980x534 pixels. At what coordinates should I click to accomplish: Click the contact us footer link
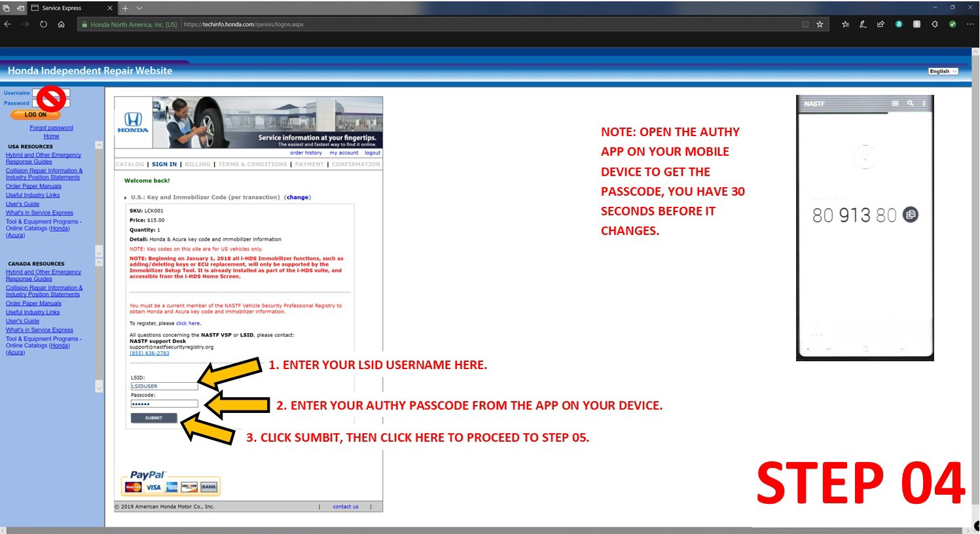pyautogui.click(x=345, y=507)
